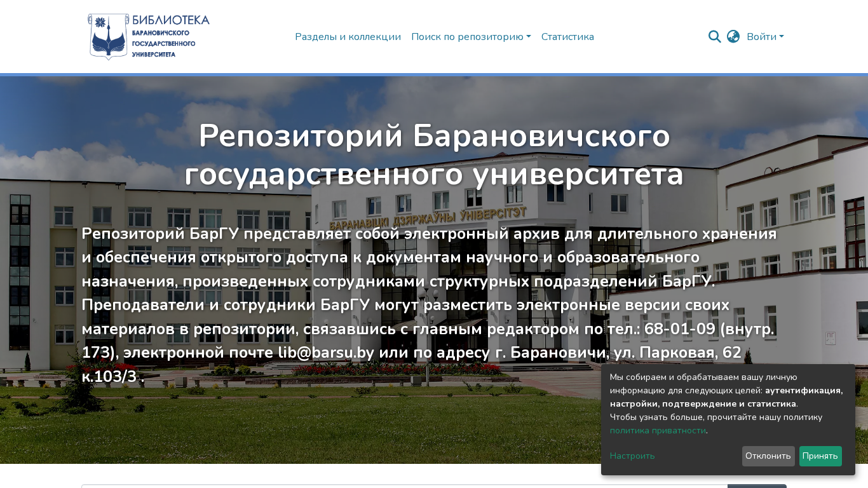Accept cookies with "Принять" button

[x=820, y=456]
